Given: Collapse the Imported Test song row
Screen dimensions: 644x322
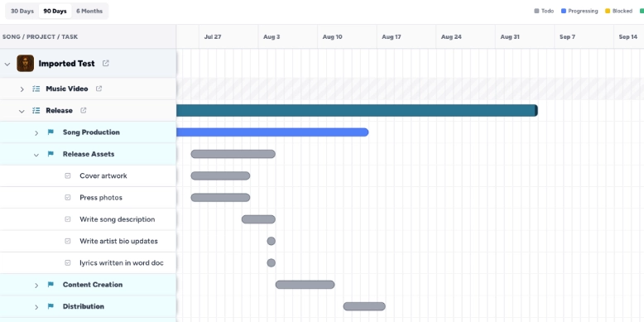Looking at the screenshot, I should click(7, 64).
